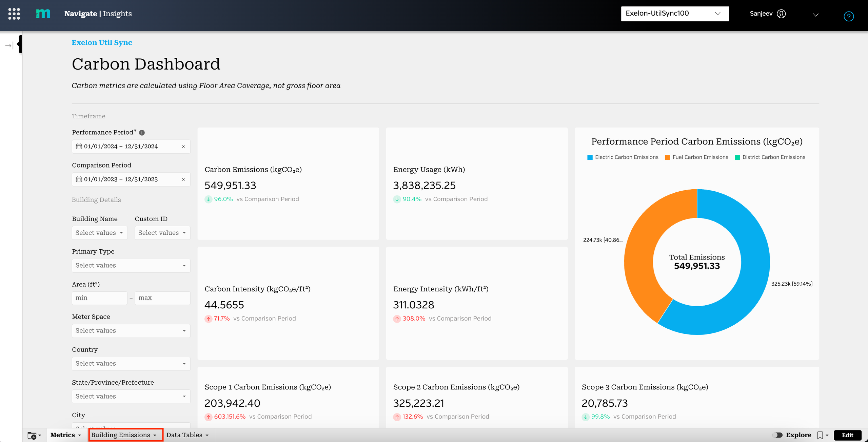Screen dimensions: 868x442
Task: Open the Primary Type dropdown
Action: [x=131, y=266]
